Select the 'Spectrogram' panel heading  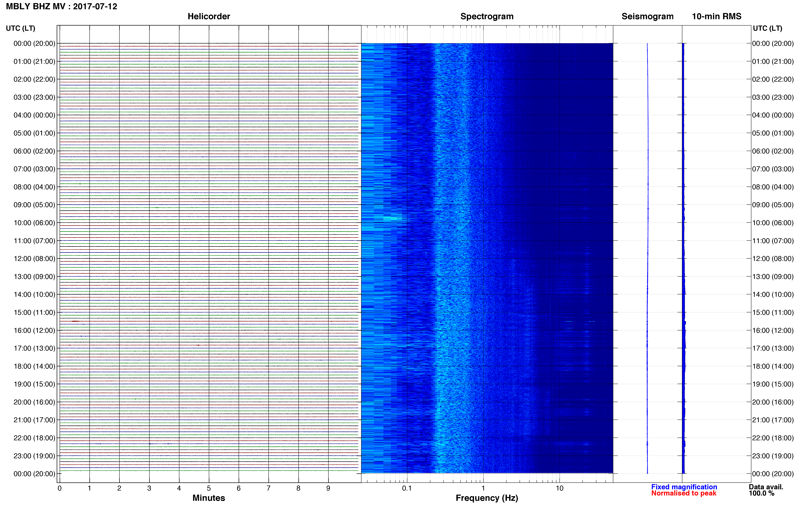pos(487,16)
